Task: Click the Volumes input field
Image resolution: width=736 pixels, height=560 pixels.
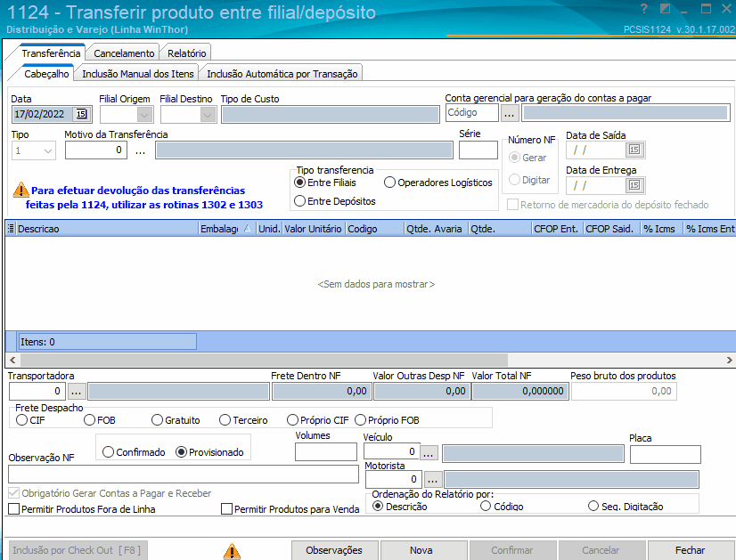Action: 326,452
